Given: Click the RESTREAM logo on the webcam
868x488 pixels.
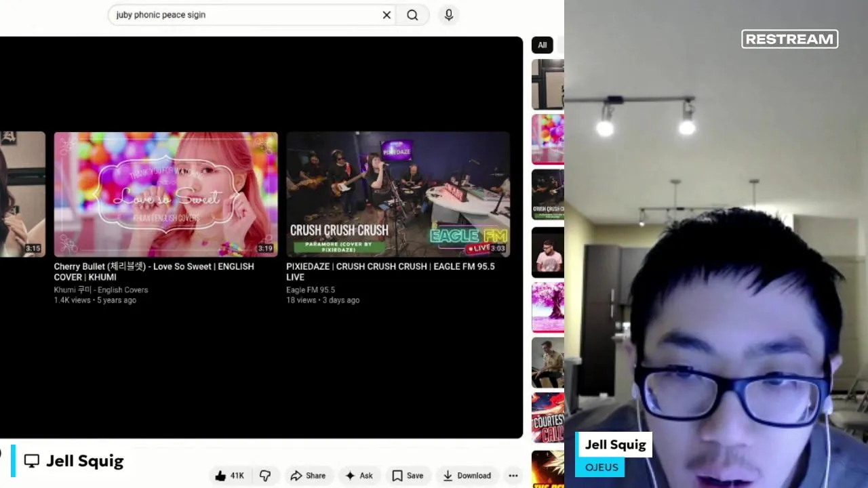Looking at the screenshot, I should (790, 39).
